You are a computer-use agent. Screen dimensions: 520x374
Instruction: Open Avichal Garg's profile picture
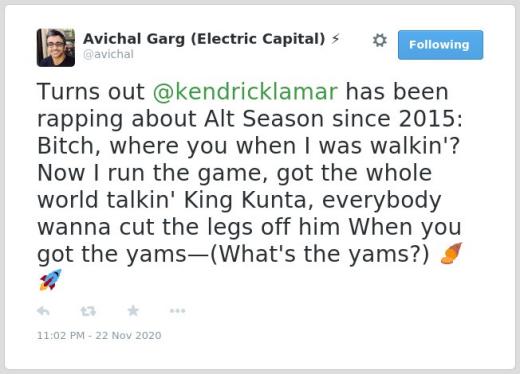tap(56, 48)
